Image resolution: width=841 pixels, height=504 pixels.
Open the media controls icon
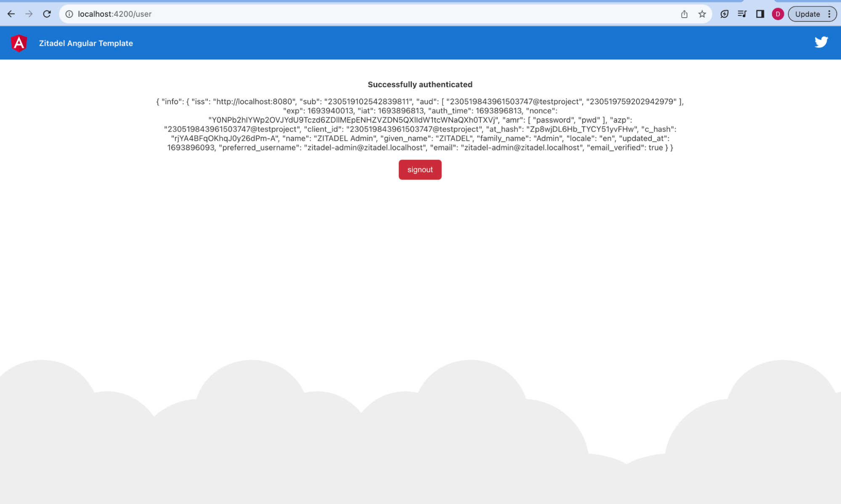click(x=742, y=14)
